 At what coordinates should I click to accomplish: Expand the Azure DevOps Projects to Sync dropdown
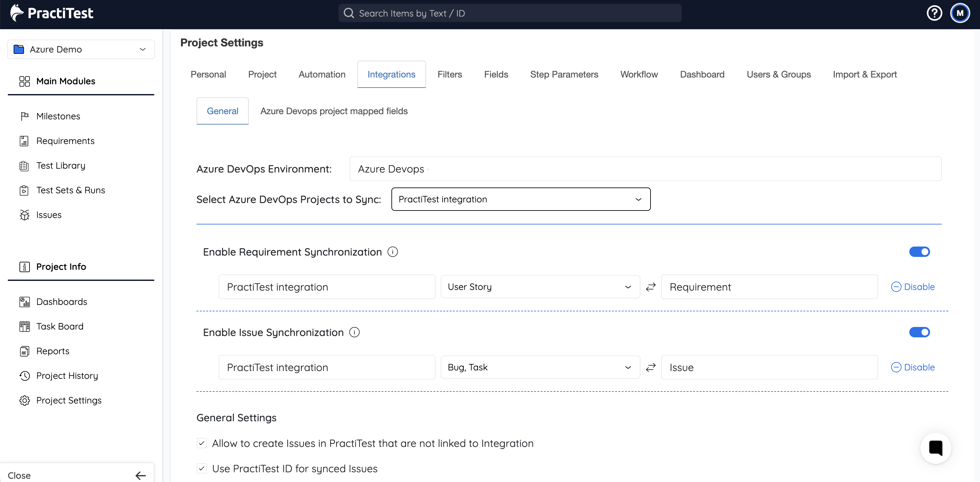(x=521, y=199)
